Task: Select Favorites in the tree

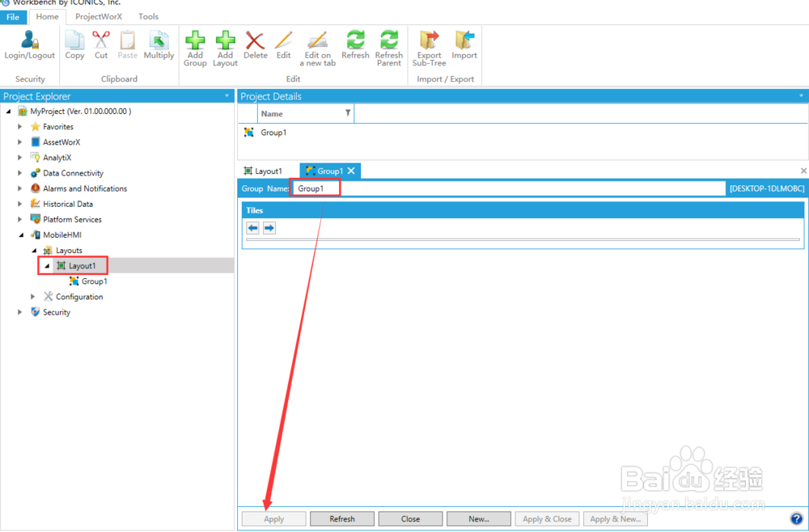Action: coord(57,127)
